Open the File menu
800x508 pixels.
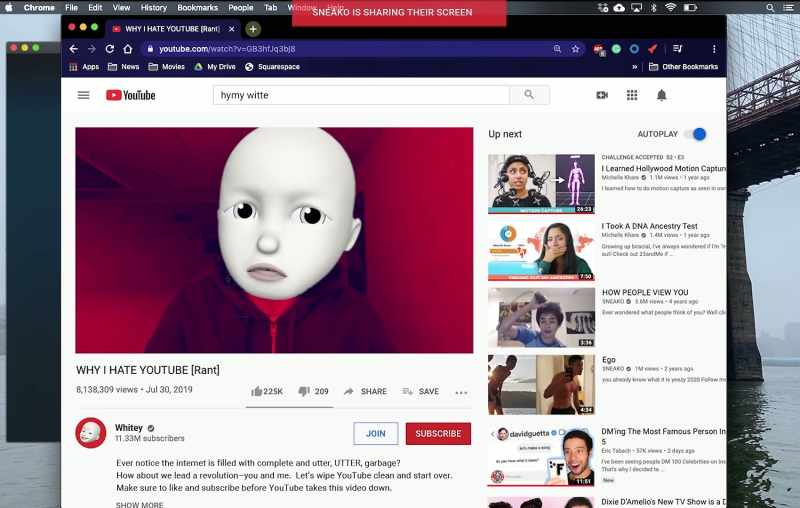click(71, 8)
